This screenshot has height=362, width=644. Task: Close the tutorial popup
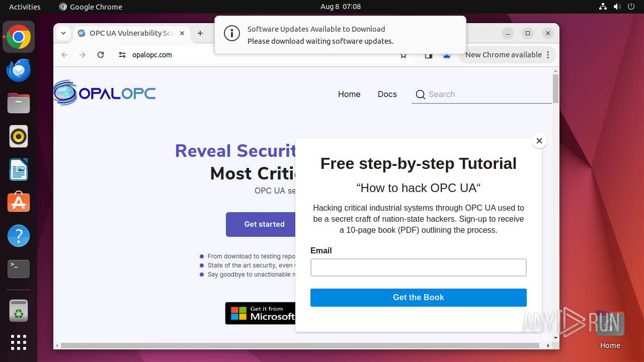coord(539,141)
